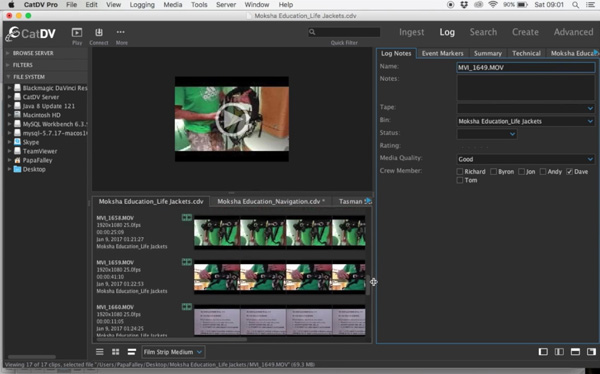Open the Server menu
This screenshot has width=600, height=374.
[x=226, y=5]
